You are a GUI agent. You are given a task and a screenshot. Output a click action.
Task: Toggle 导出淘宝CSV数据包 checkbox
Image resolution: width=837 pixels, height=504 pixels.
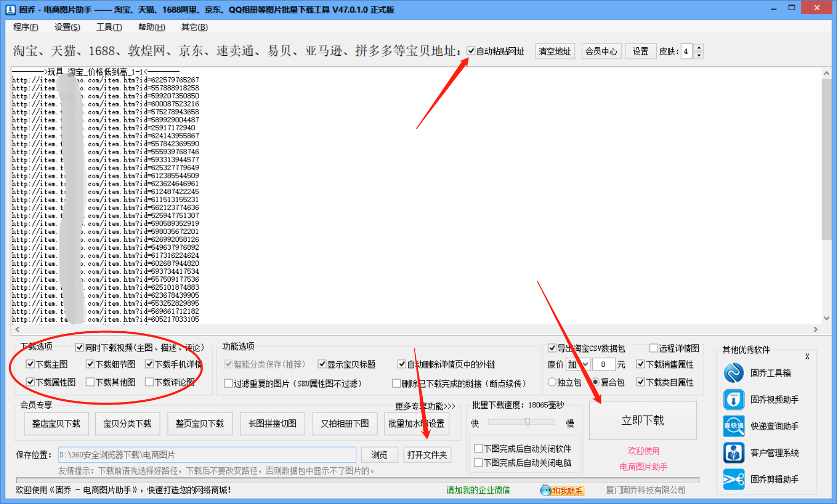552,348
